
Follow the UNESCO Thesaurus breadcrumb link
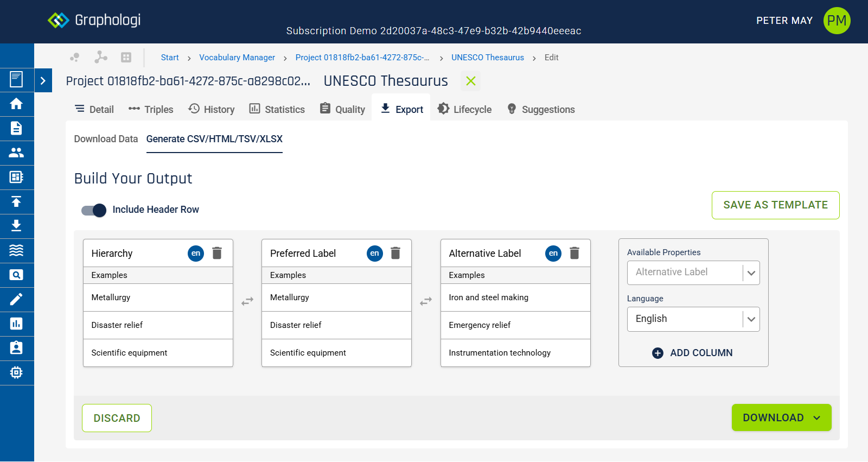click(488, 58)
